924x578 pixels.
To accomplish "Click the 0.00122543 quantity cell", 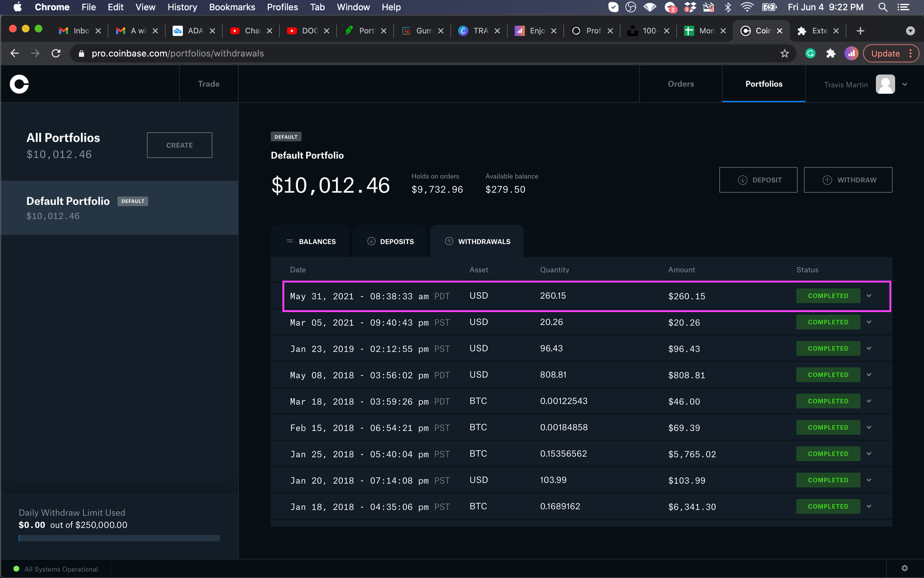I will (564, 401).
